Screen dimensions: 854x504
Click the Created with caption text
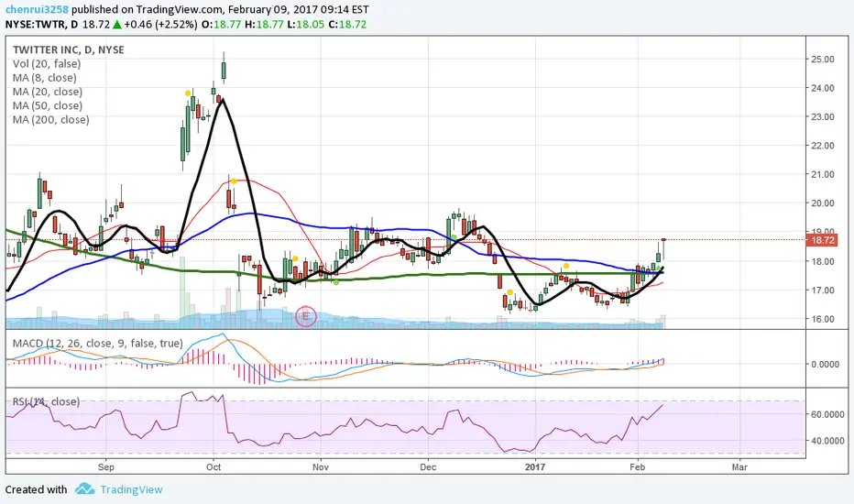point(36,489)
